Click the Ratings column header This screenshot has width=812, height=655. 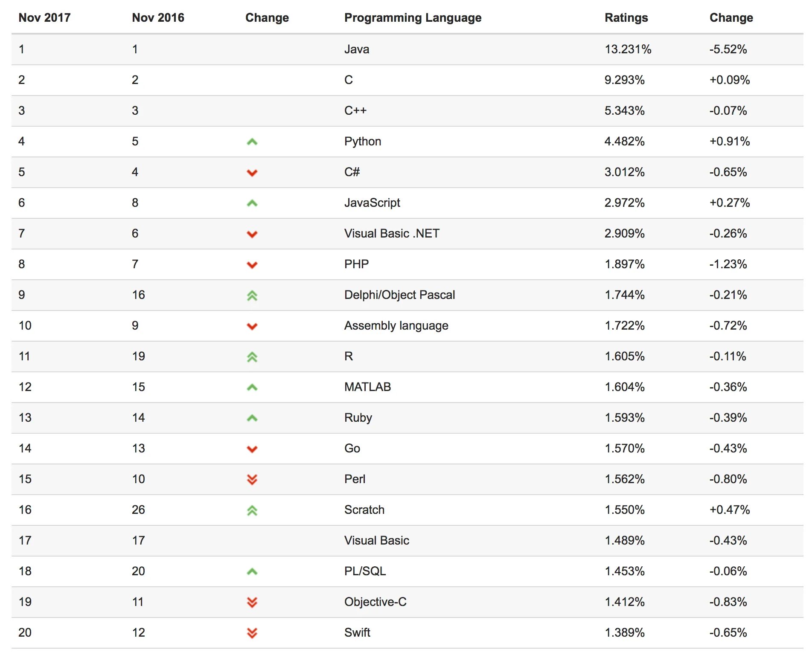pyautogui.click(x=626, y=17)
